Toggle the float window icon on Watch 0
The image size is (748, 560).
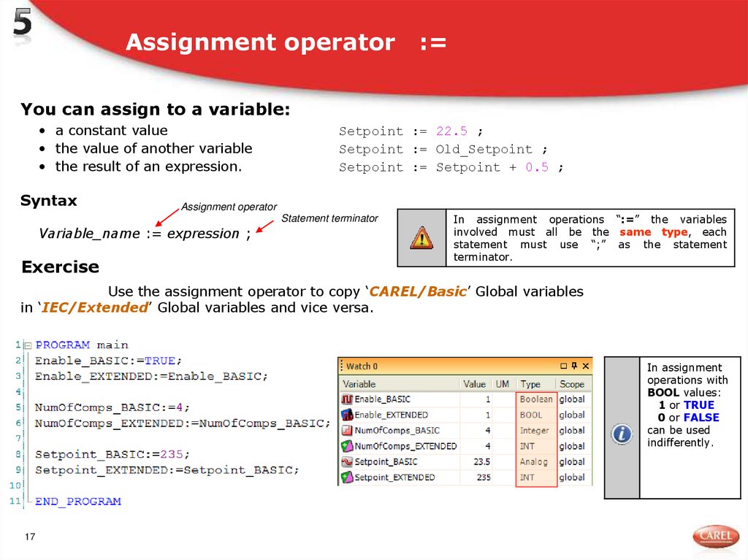pos(562,366)
